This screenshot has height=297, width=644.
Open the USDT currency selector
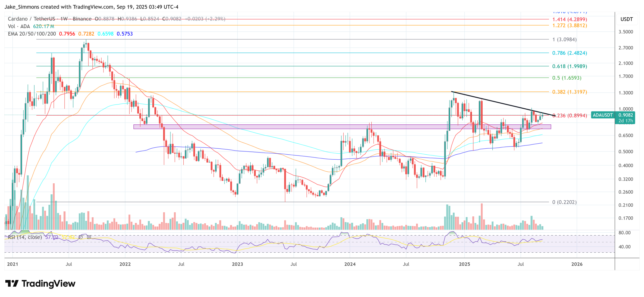[626, 19]
